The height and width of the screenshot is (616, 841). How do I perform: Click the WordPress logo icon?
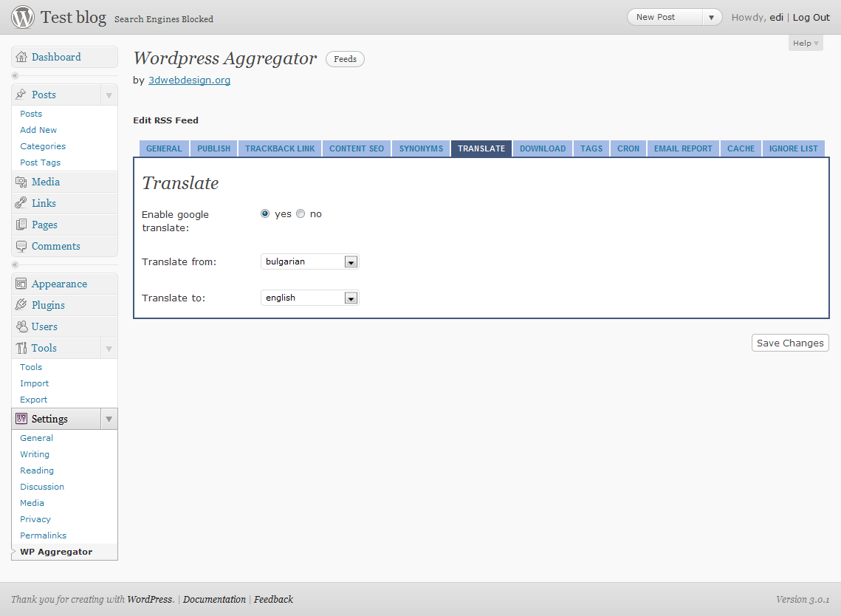tap(23, 17)
